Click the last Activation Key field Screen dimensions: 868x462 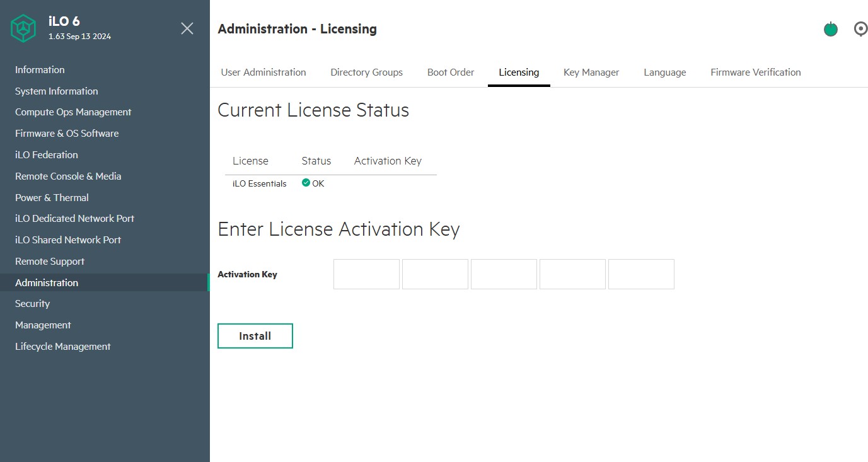[x=641, y=274]
